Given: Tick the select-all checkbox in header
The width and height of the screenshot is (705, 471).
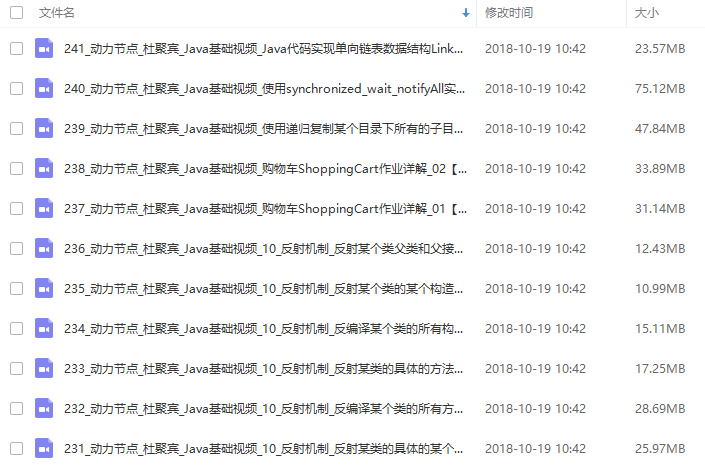Looking at the screenshot, I should (17, 13).
